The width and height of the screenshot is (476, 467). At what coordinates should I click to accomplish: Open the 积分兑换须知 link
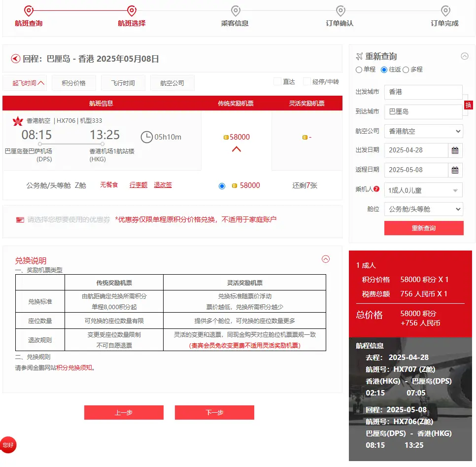click(74, 368)
